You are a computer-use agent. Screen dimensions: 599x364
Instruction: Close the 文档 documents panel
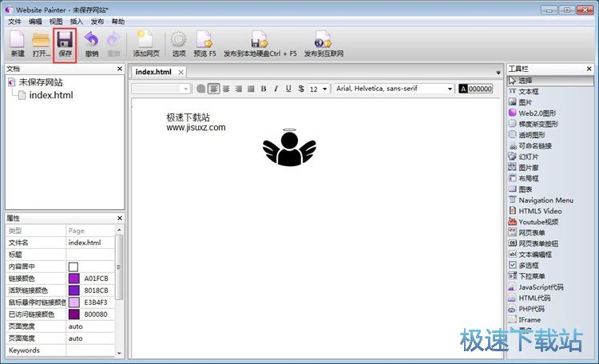tap(120, 69)
